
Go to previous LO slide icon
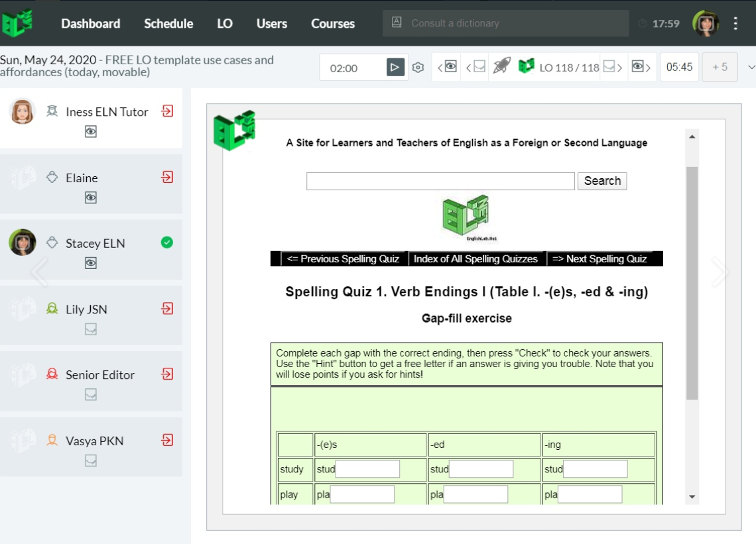point(476,67)
